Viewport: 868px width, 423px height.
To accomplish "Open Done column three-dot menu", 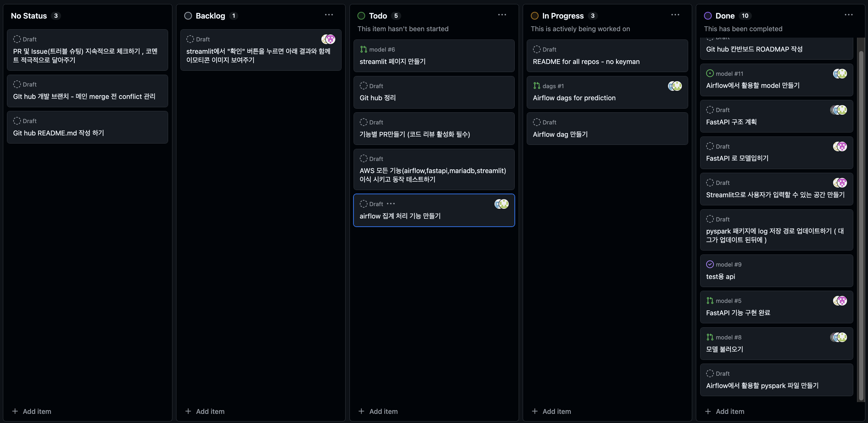I will (848, 15).
